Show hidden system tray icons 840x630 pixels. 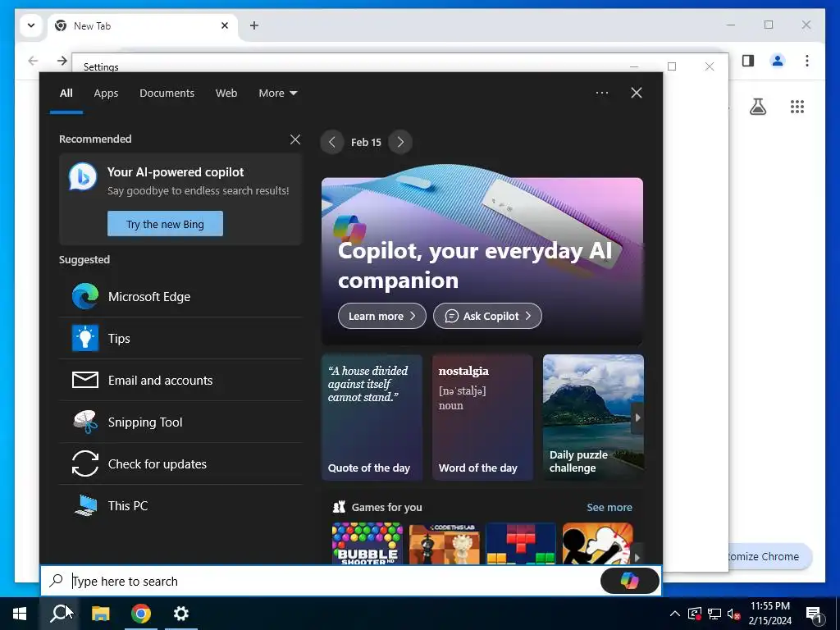(675, 614)
